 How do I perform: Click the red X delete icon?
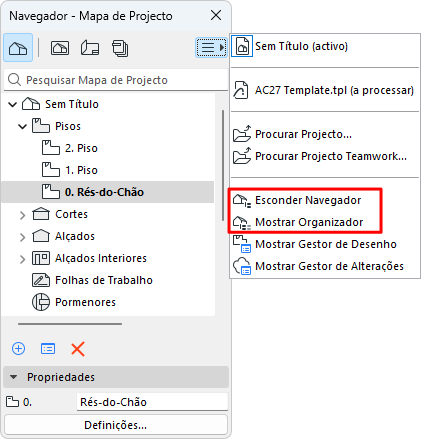78,349
